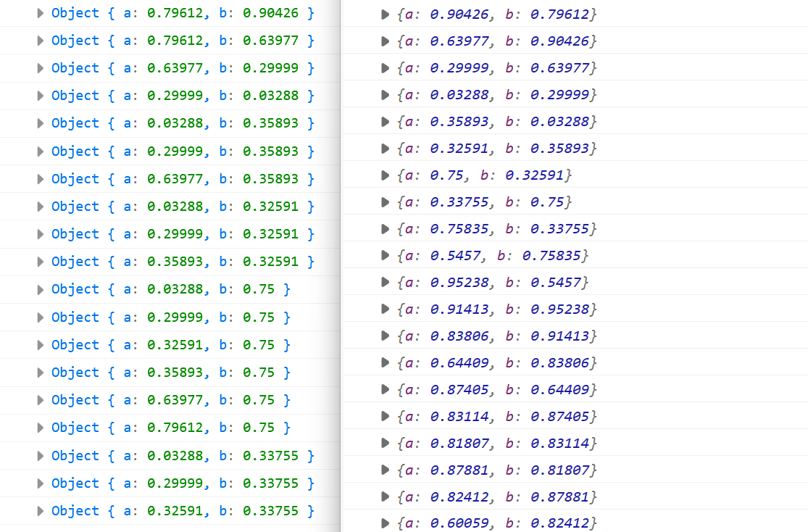Select row Object a: 0.03288, b: 0.35893
The width and height of the screenshot is (808, 532).
[x=181, y=123]
